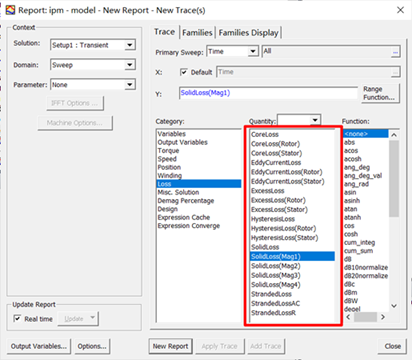Click the Apply Trace button
This screenshot has width=412, height=360.
pos(219,346)
